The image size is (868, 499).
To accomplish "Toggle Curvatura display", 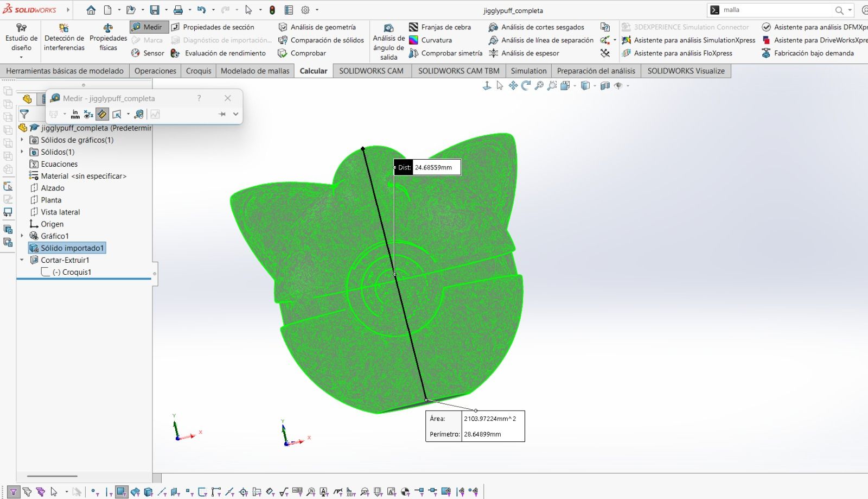I will pyautogui.click(x=431, y=40).
